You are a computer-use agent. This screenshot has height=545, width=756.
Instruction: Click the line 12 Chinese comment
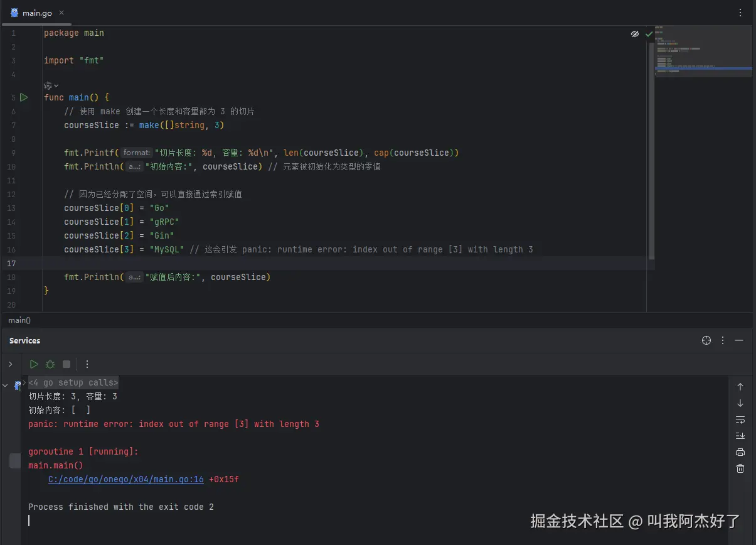153,194
